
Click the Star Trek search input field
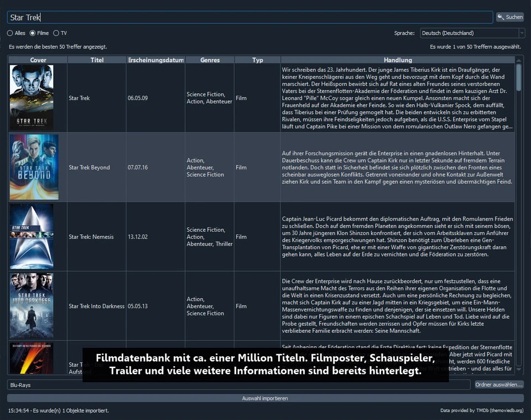(250, 17)
